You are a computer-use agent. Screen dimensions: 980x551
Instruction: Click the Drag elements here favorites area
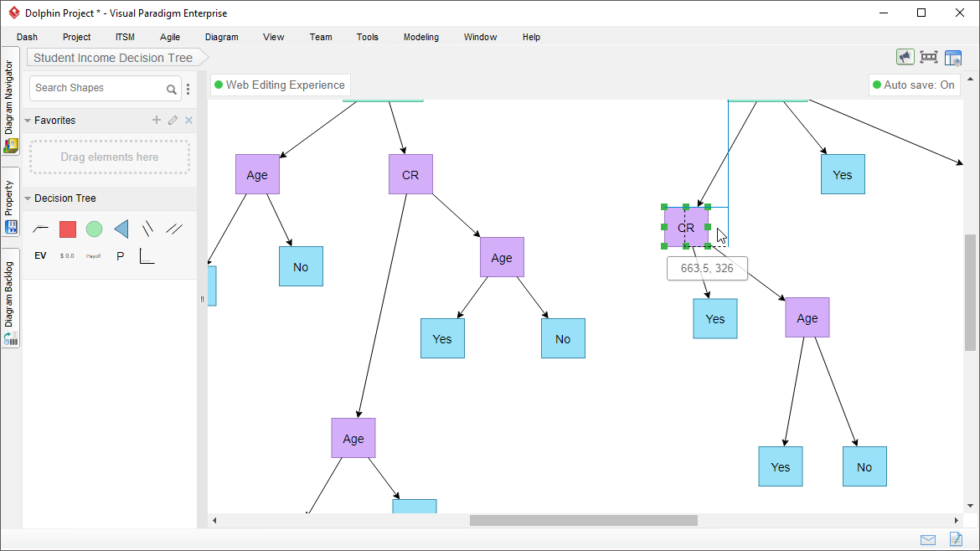[x=110, y=157]
